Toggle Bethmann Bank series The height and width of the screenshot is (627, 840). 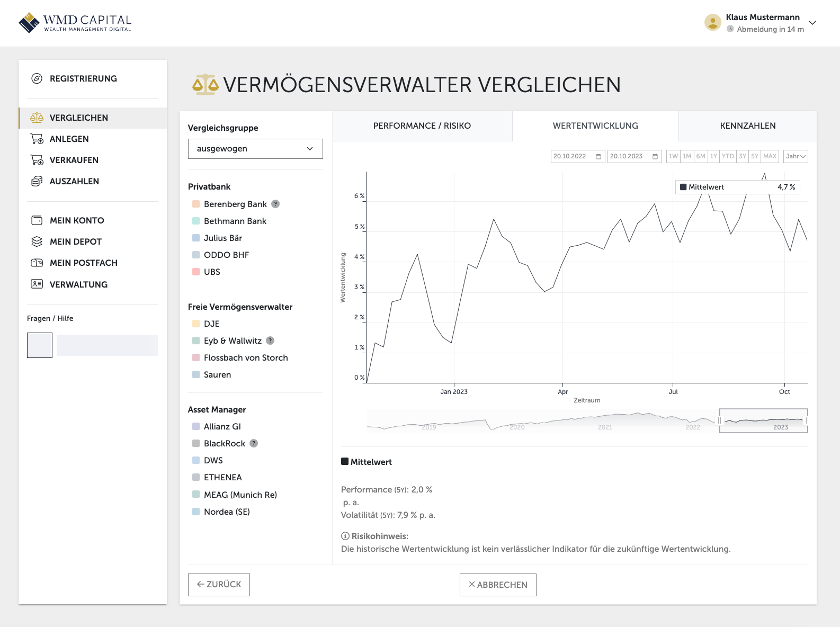tap(229, 221)
